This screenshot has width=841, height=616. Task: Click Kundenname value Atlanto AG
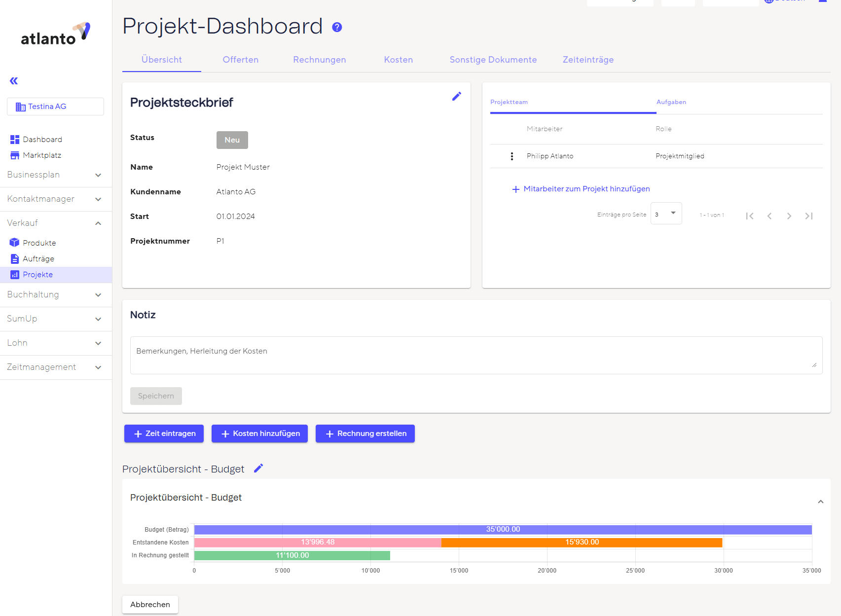click(x=236, y=192)
